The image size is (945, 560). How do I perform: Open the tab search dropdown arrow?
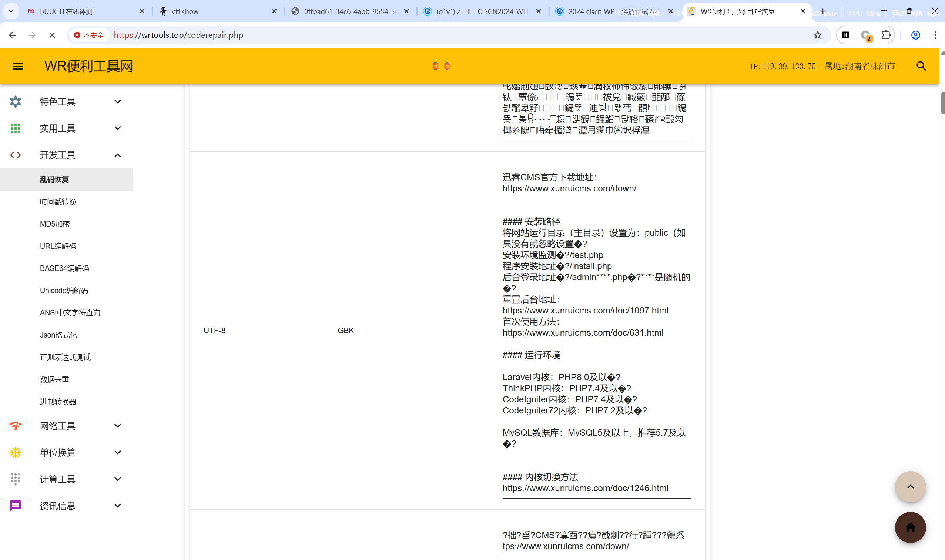point(11,11)
